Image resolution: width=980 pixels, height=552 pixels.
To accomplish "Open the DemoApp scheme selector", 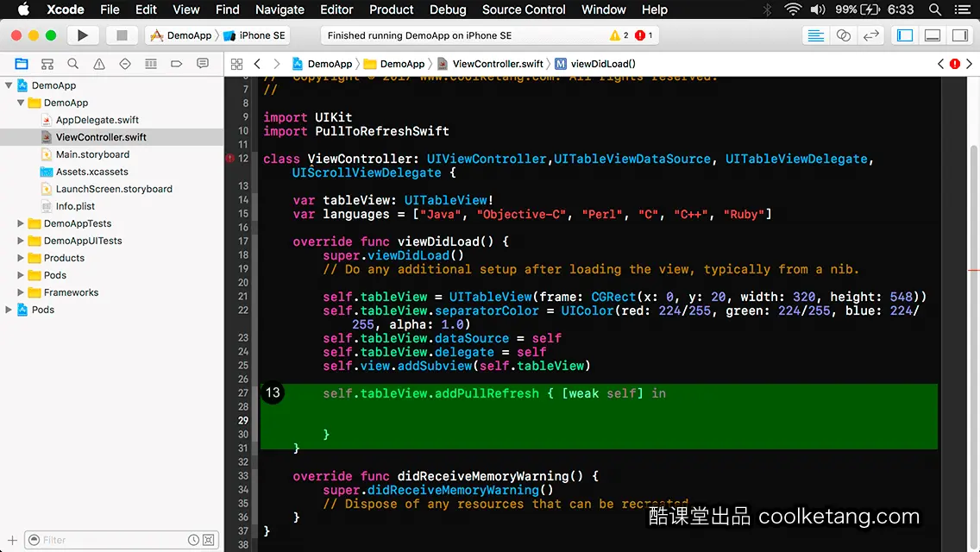I will [182, 35].
